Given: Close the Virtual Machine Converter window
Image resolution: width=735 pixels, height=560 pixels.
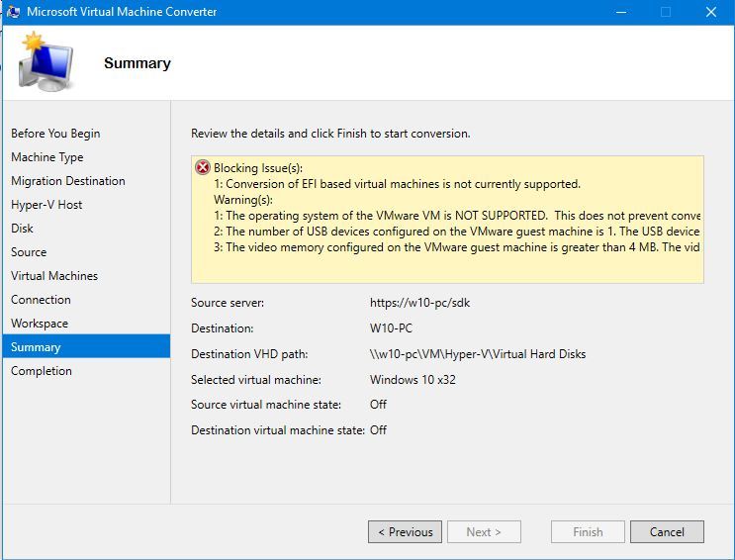Looking at the screenshot, I should [x=710, y=12].
